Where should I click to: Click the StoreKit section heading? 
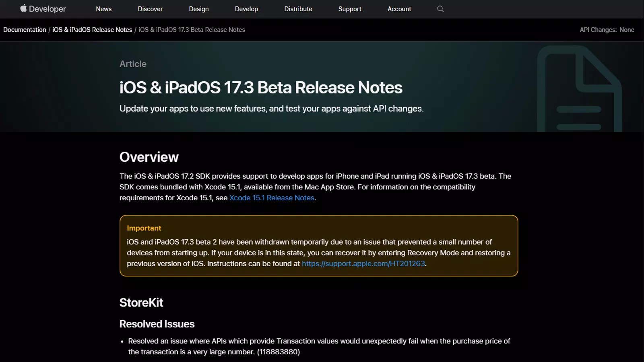141,302
